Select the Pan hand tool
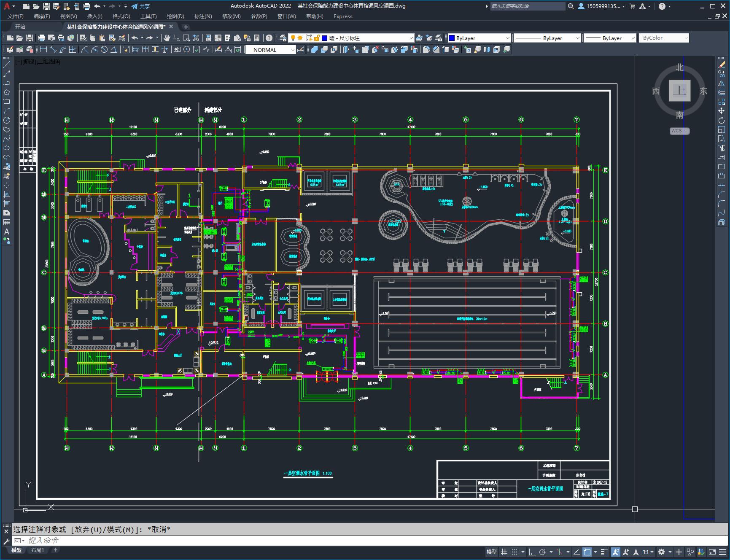The height and width of the screenshot is (560, 730). [167, 38]
